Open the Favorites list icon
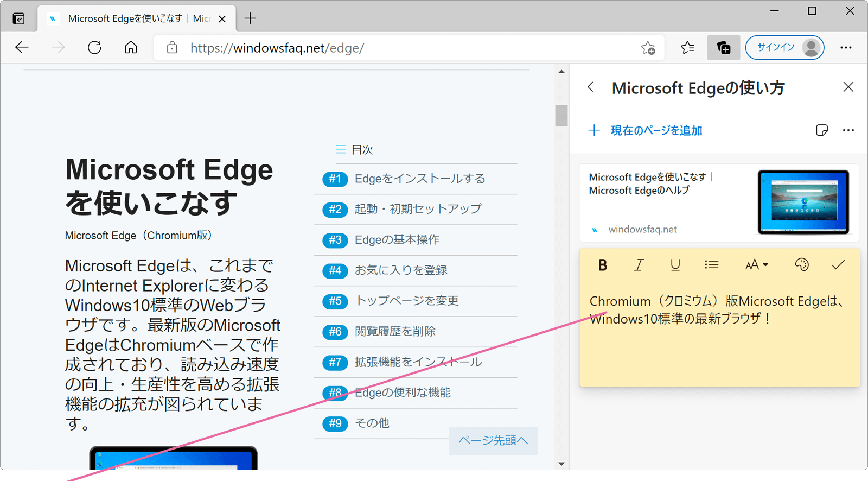Screen dimensions: 868x481 687,48
